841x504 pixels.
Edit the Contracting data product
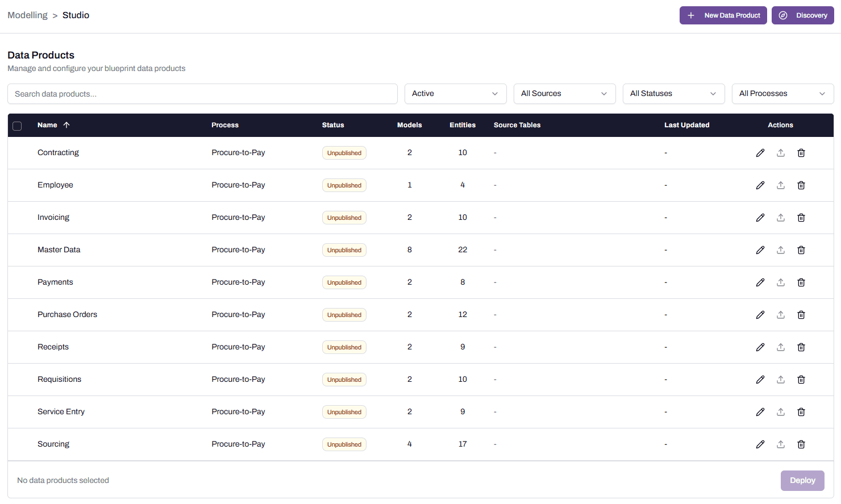(760, 153)
